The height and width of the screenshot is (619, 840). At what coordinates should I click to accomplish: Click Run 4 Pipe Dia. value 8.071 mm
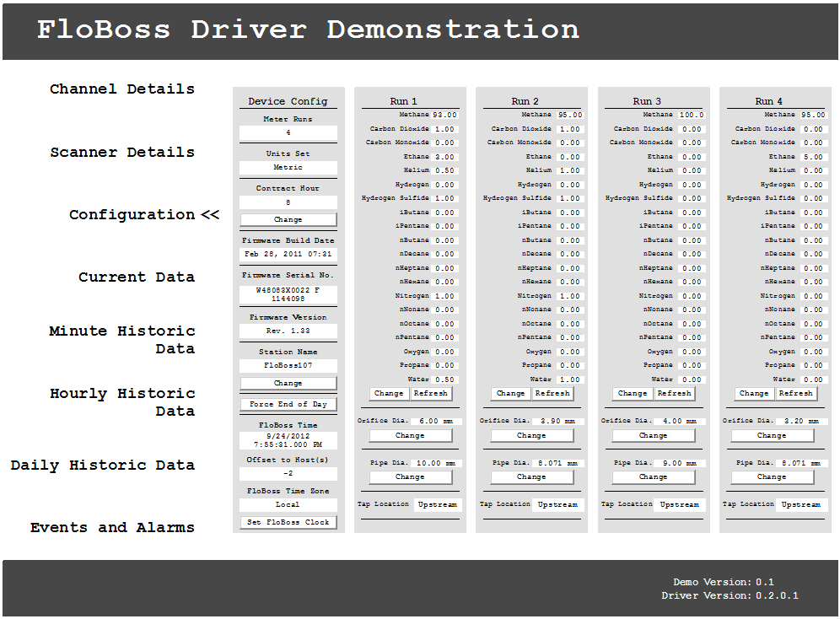point(801,463)
